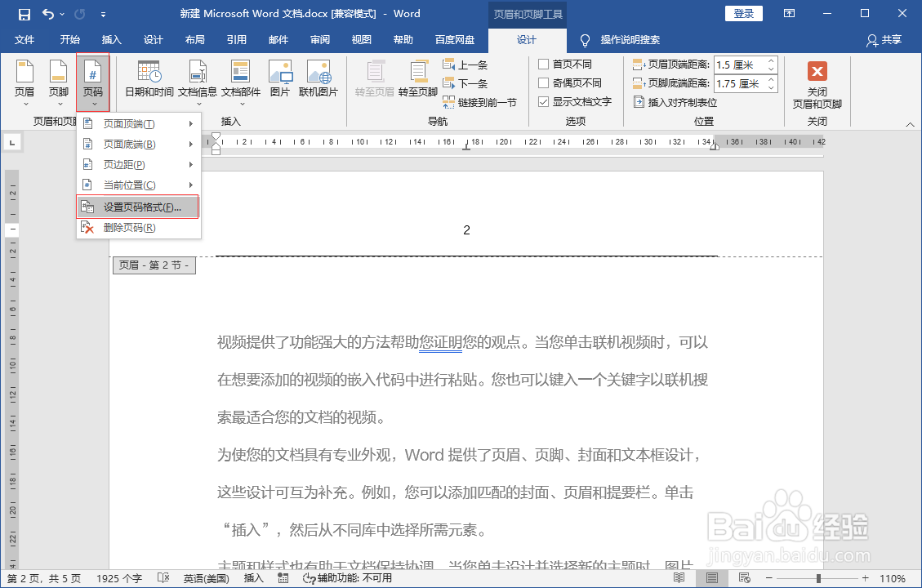Insert 日期和时间 date and time
The height and width of the screenshot is (588, 922).
pyautogui.click(x=149, y=78)
